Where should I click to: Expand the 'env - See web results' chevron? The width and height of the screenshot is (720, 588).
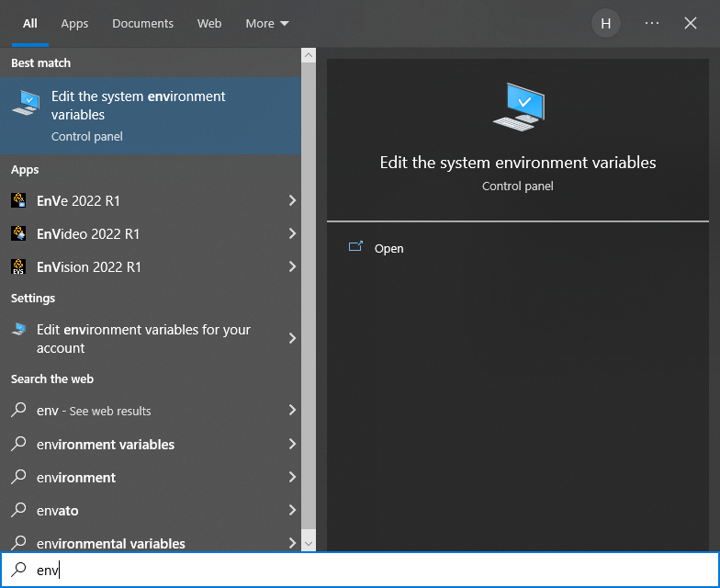[x=292, y=410]
